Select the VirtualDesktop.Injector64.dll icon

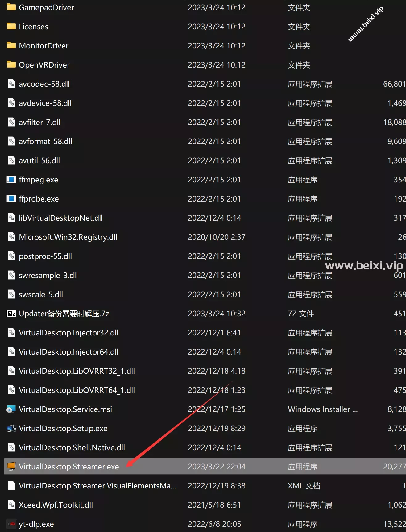(11, 352)
